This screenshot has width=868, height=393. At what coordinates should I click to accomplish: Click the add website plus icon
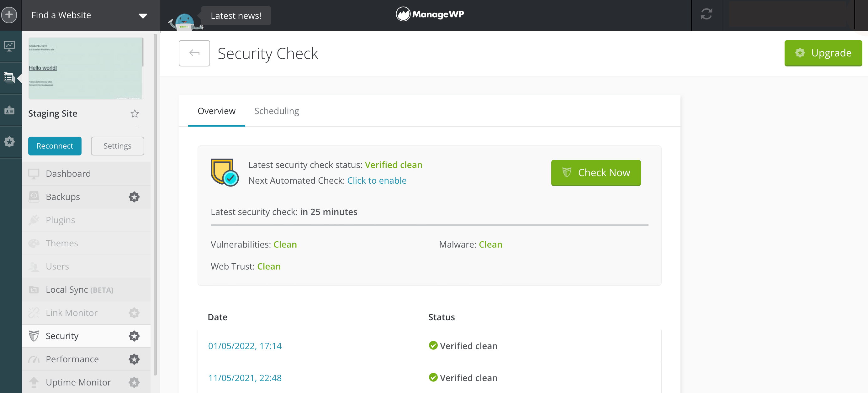point(9,15)
